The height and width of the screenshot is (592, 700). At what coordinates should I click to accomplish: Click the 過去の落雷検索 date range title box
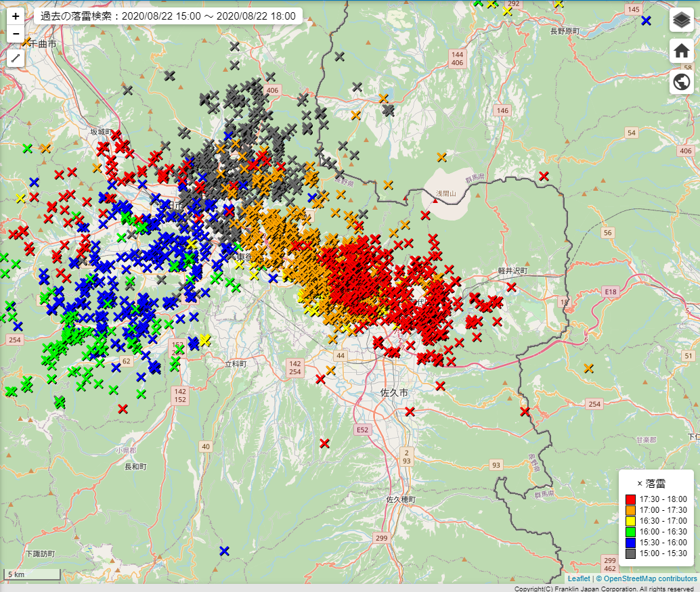click(x=168, y=16)
